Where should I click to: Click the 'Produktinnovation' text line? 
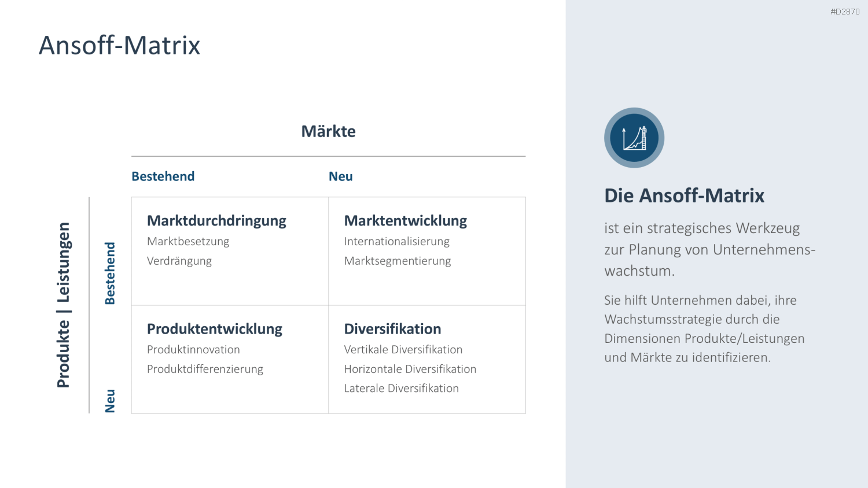click(x=193, y=349)
